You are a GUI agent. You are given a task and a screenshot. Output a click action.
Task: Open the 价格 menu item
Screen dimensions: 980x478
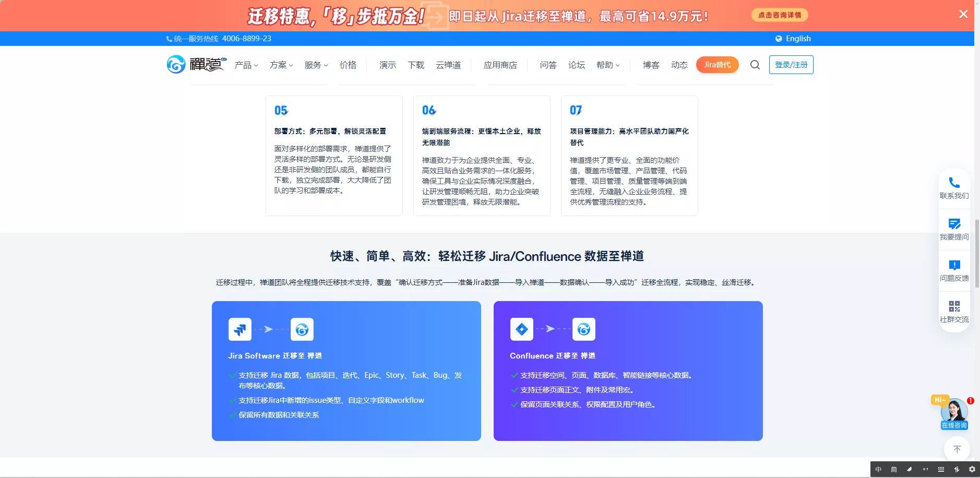(x=348, y=65)
